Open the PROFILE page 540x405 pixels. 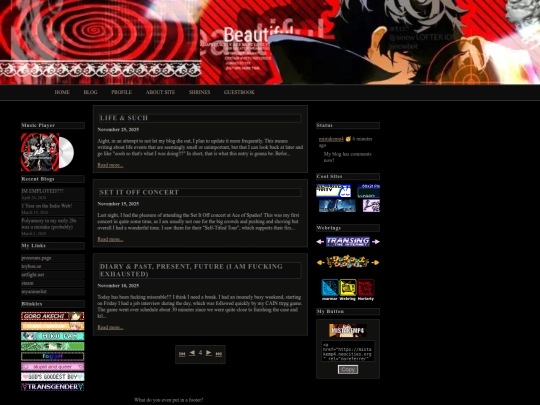121,92
